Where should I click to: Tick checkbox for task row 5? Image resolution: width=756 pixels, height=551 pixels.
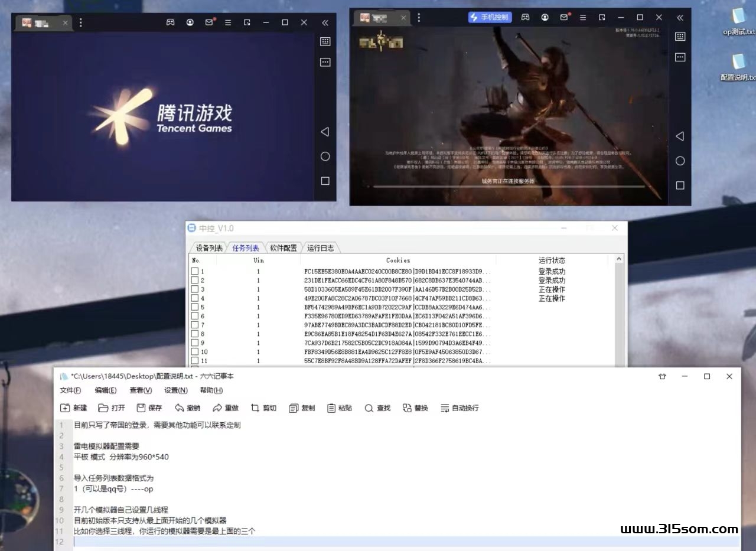[194, 307]
